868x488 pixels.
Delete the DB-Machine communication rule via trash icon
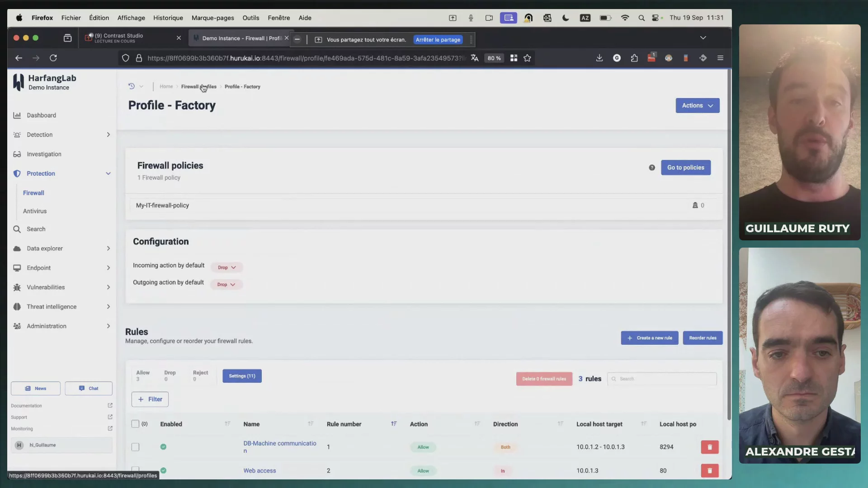coord(710,447)
